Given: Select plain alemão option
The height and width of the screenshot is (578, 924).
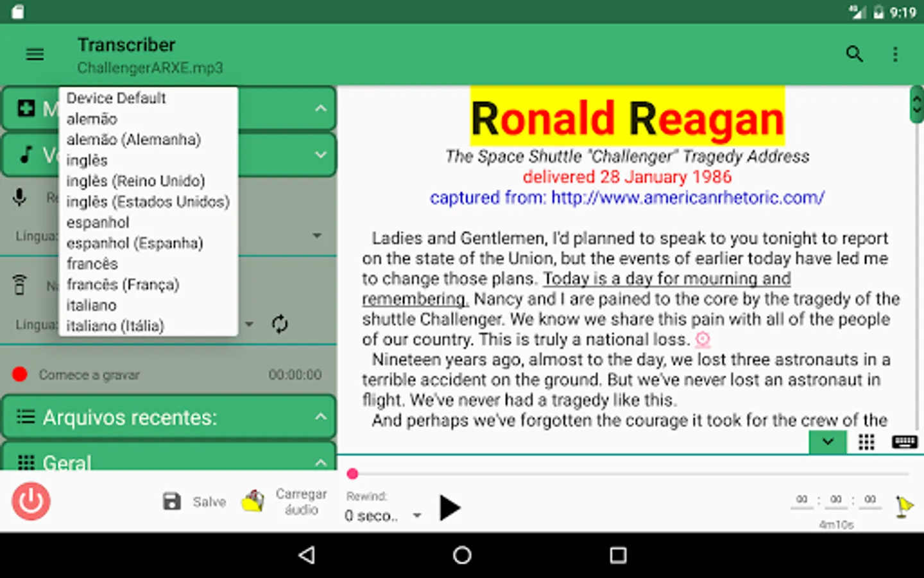Looking at the screenshot, I should tap(148, 119).
